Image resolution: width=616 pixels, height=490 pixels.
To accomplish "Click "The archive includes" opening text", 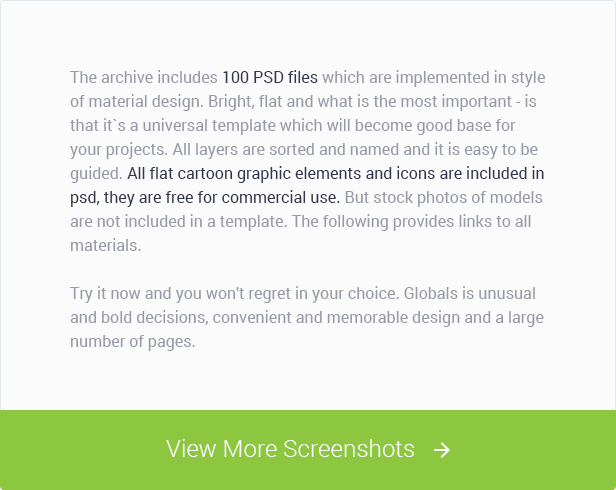I will 143,77.
